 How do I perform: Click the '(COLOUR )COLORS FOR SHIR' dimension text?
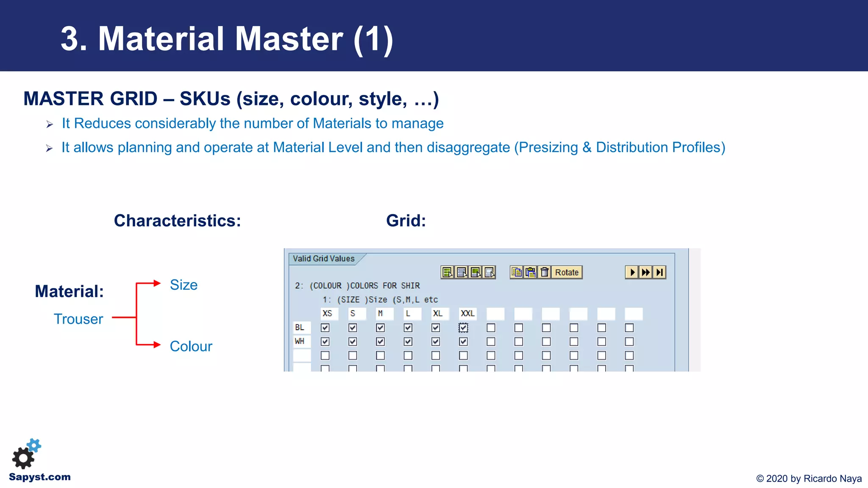coord(364,286)
